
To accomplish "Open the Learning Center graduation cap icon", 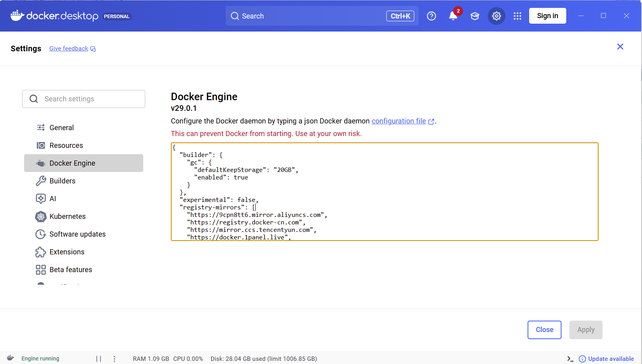I will click(475, 16).
